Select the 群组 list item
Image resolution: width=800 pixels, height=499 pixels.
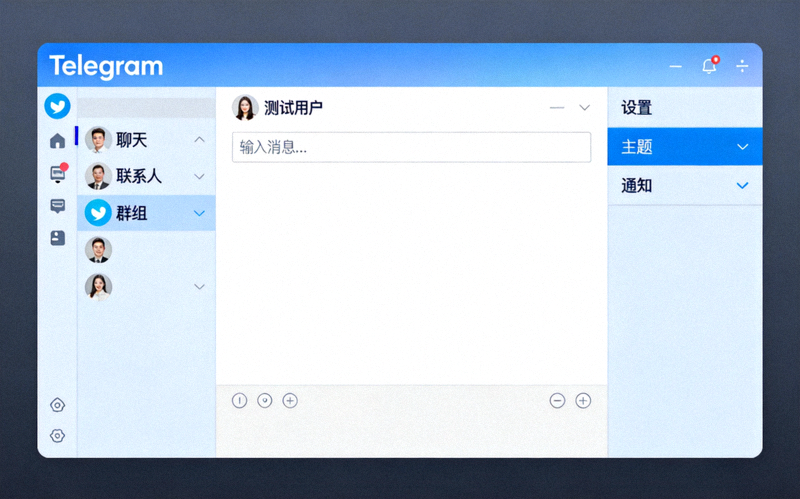click(x=146, y=213)
